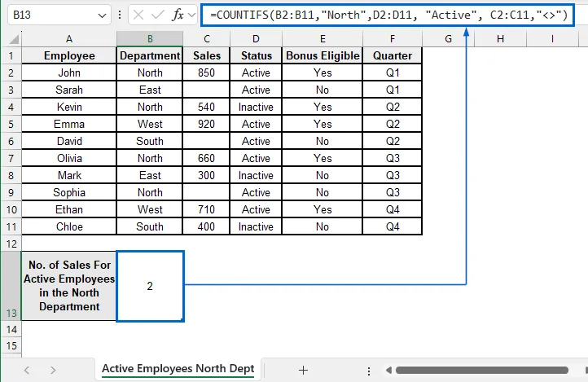Select the result cell showing 2
588x382 pixels.
[x=150, y=286]
